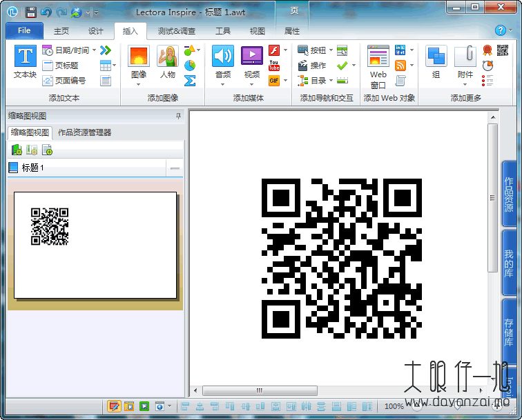
Task: Switch to 作品资源管理器 panel tab
Action: (x=84, y=132)
